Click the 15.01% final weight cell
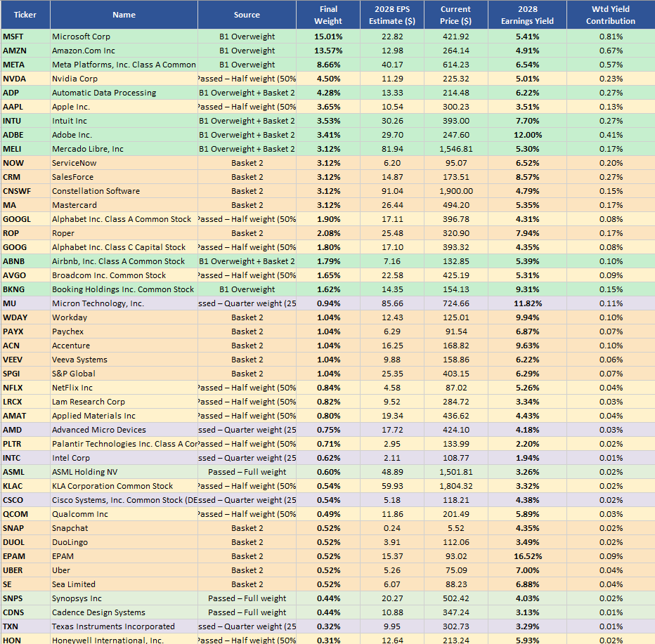This screenshot has height=644, width=655. [x=328, y=37]
